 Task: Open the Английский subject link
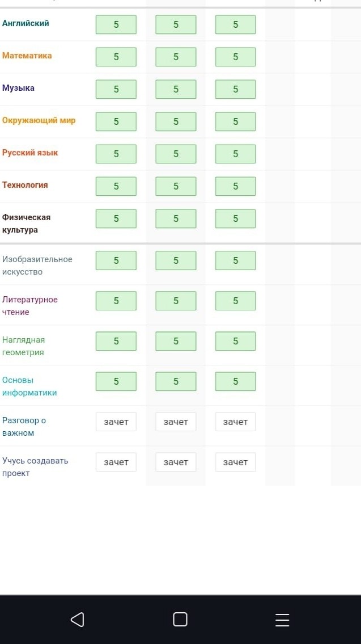coord(26,23)
